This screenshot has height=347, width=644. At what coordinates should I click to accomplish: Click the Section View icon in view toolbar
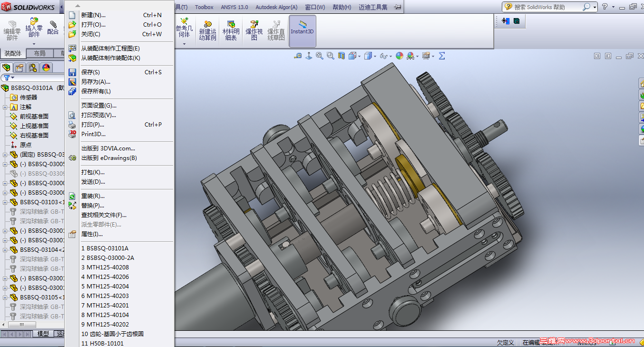point(341,56)
